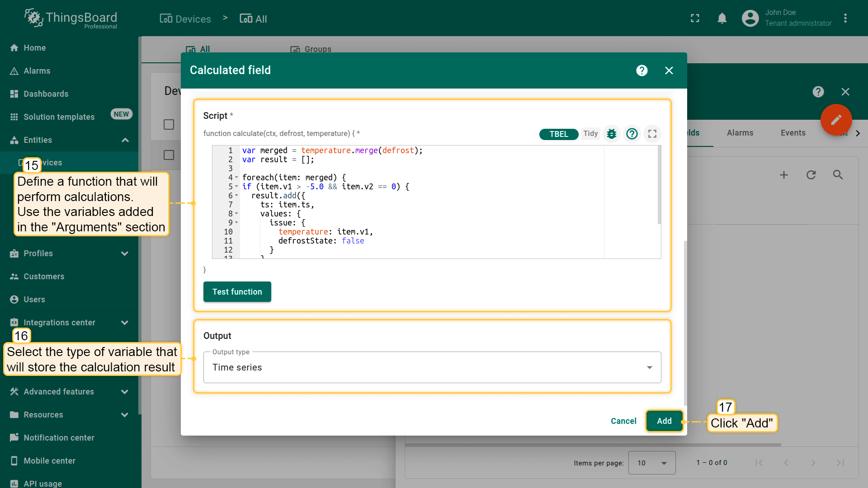Viewport: 868px width, 488px height.
Task: Check the header row select-all checkbox
Action: (169, 125)
